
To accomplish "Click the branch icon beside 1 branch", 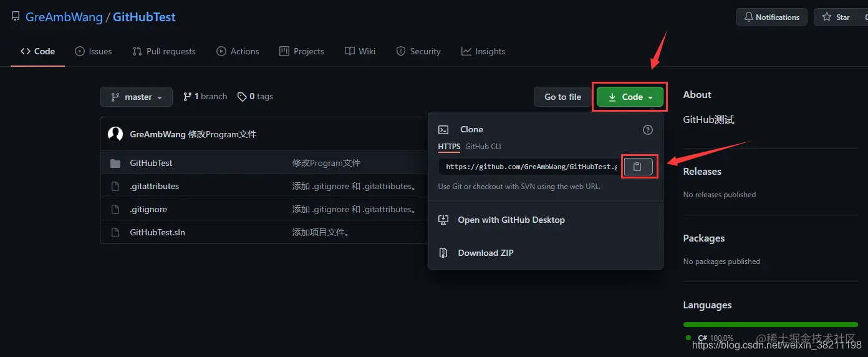I will tap(187, 97).
